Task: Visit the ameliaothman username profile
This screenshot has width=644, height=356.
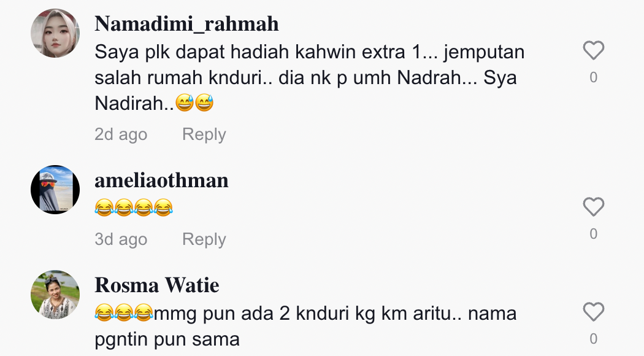Action: coord(161,180)
